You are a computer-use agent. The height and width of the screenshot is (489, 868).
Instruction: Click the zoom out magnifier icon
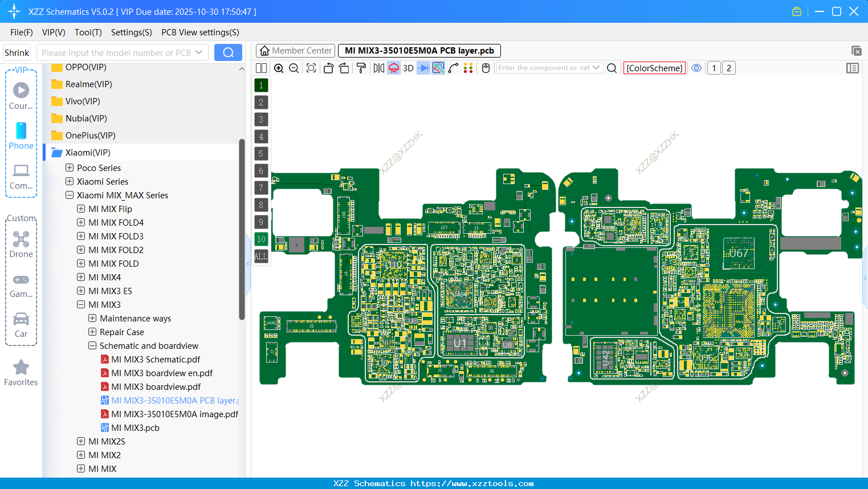[294, 68]
